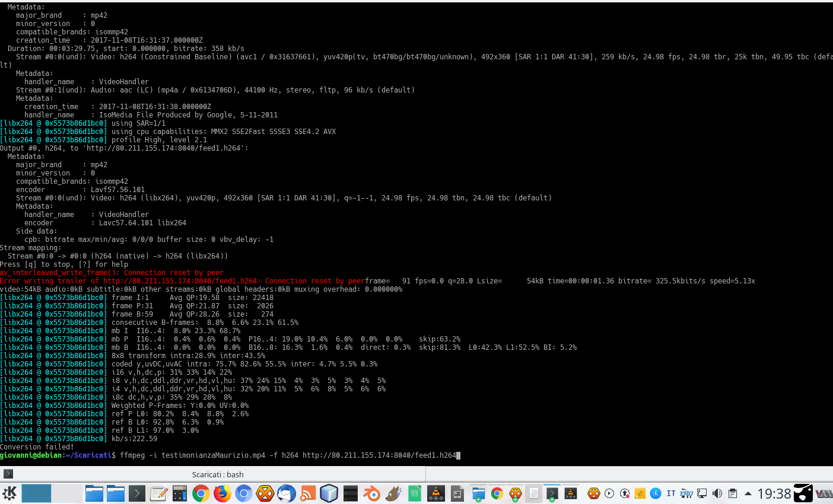Click the red 'av_interleaved_write_frame()' error line
The width and height of the screenshot is (833, 504).
click(112, 273)
